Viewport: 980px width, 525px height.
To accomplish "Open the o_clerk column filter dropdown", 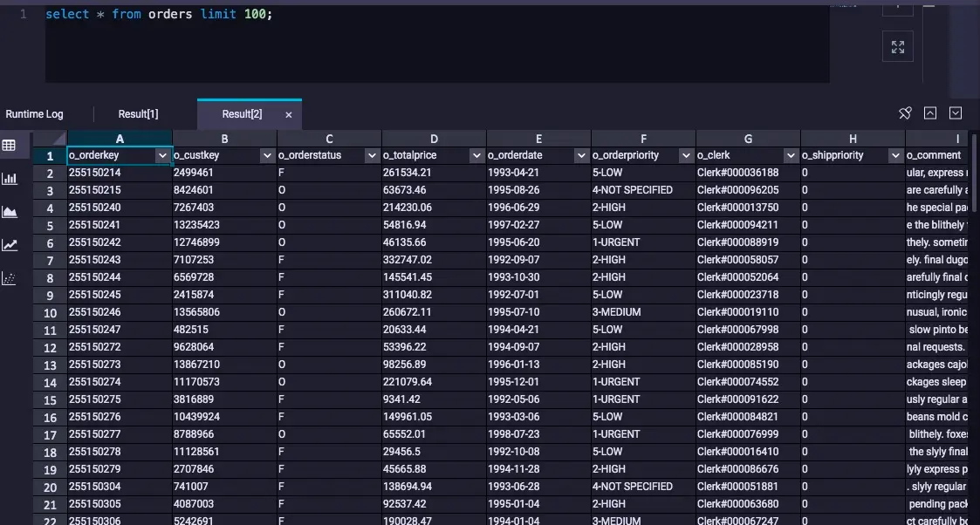I will pyautogui.click(x=791, y=155).
